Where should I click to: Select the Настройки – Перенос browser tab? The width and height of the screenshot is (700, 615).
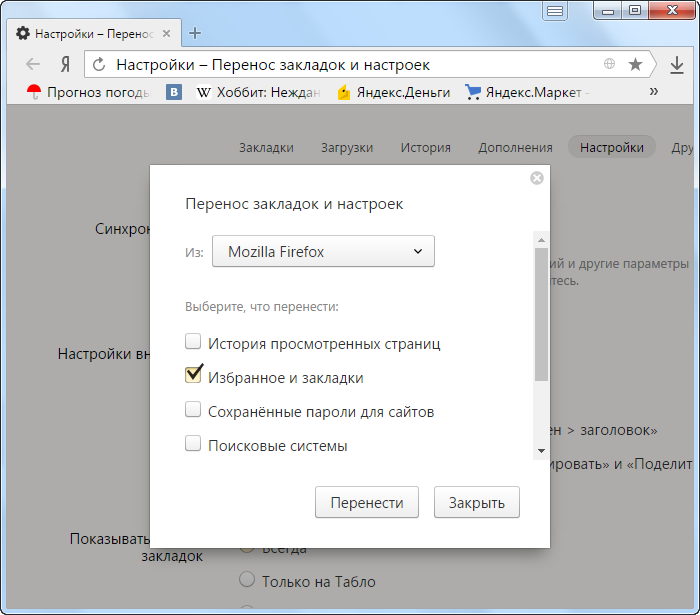[94, 33]
